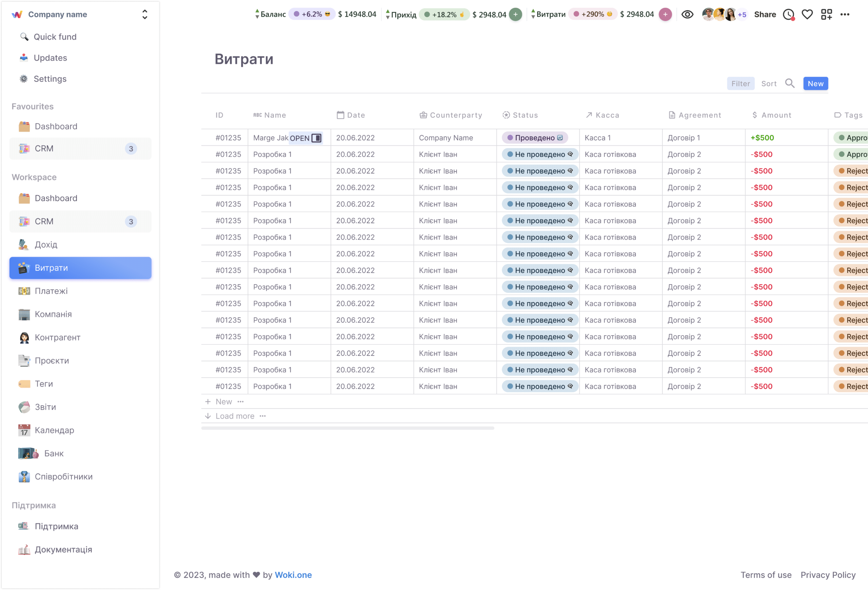Viewport: 868px width, 590px height.
Task: Click the Документація book icon
Action: click(24, 549)
